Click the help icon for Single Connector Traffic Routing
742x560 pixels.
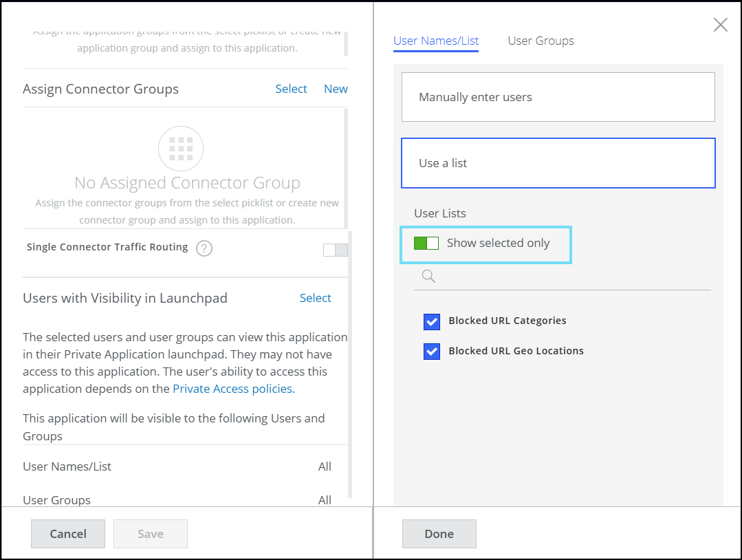pos(204,248)
